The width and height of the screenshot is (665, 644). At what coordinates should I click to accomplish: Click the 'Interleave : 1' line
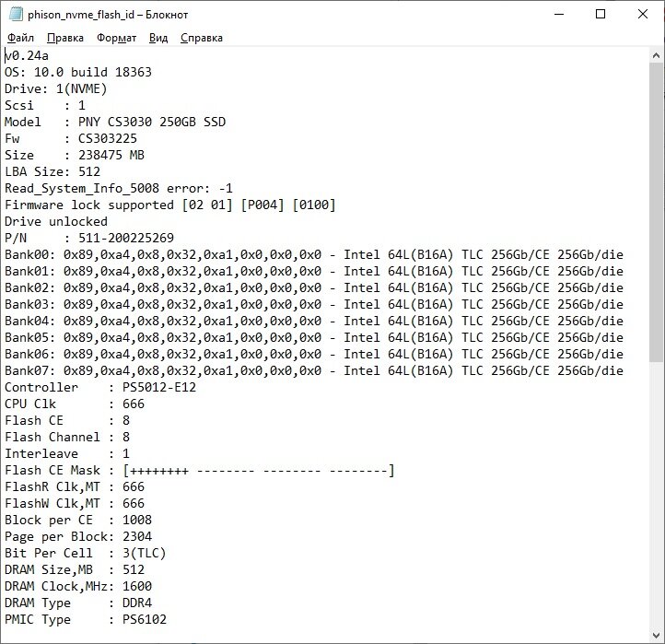(67, 453)
